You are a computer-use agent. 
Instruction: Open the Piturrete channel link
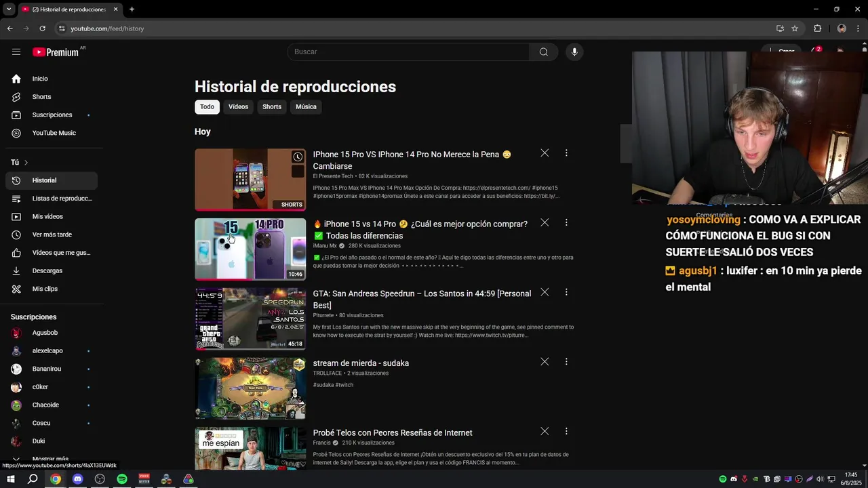[323, 315]
